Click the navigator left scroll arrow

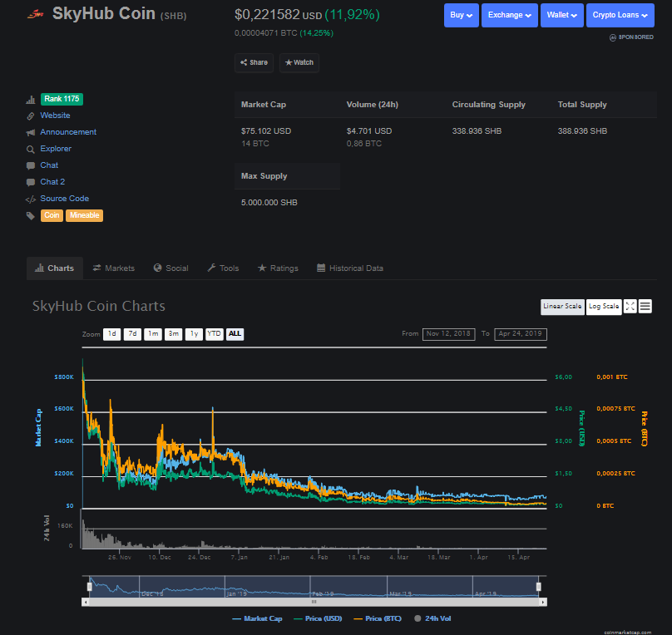coord(86,602)
